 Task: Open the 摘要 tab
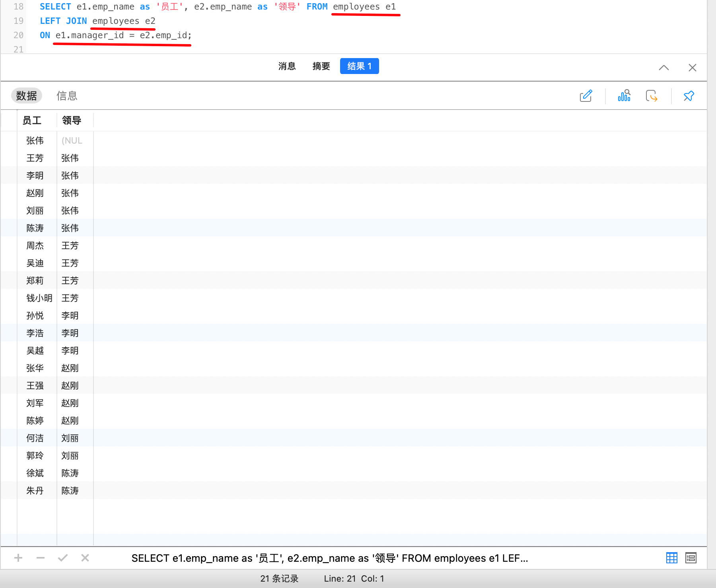(321, 66)
